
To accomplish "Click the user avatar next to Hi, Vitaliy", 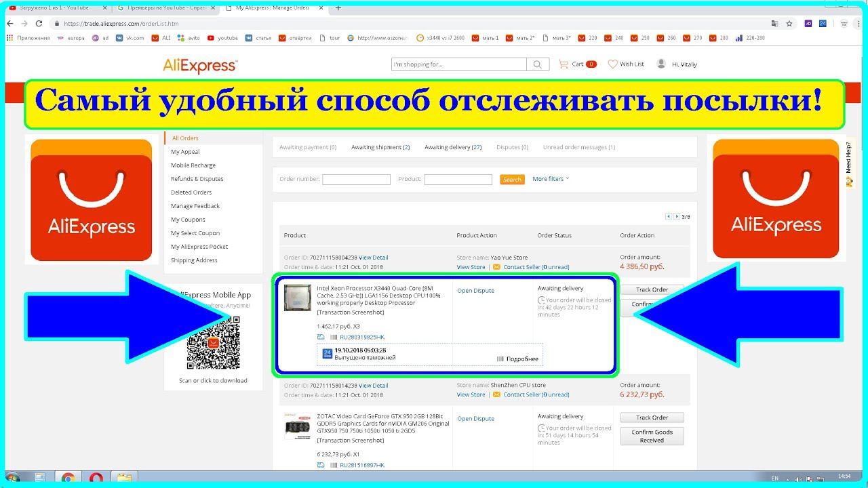I will tap(661, 64).
